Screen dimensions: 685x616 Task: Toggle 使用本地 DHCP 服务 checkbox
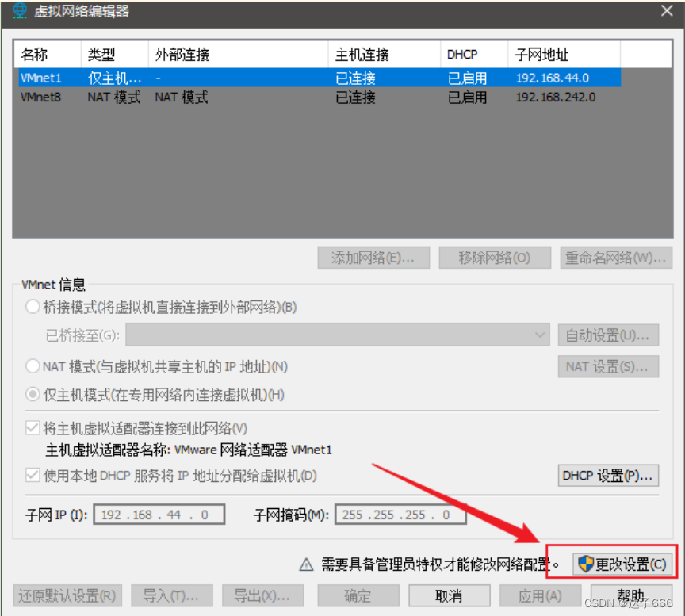click(x=33, y=475)
